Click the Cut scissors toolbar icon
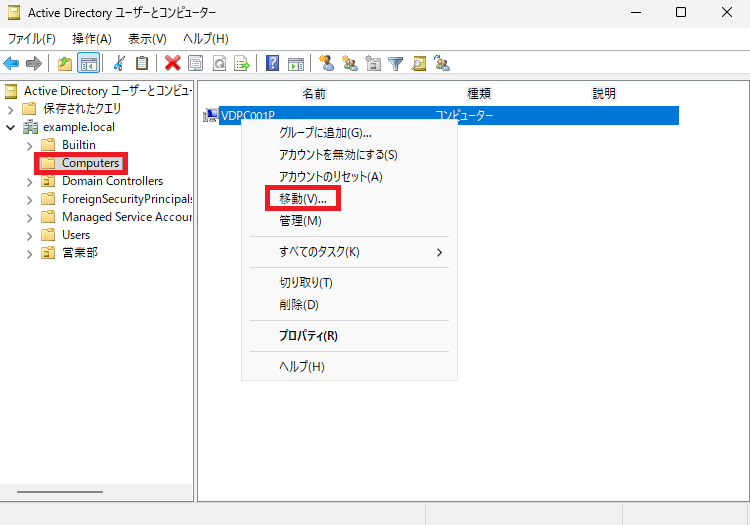750x525 pixels. point(119,63)
